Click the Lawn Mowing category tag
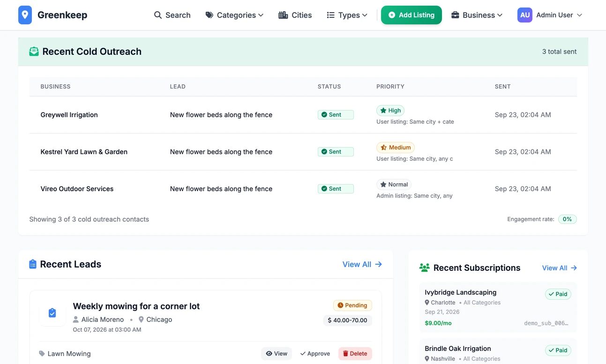The width and height of the screenshot is (606, 364). click(65, 354)
